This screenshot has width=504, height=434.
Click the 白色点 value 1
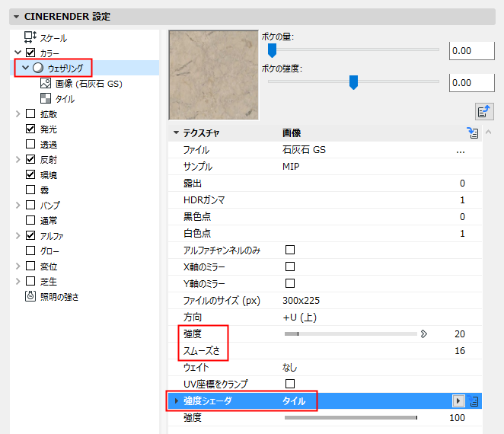[x=462, y=234]
